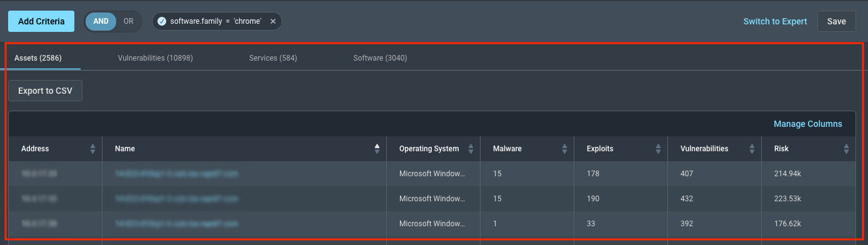Sort by Malware column arrows
Viewport: 868px width, 245px height.
point(564,149)
